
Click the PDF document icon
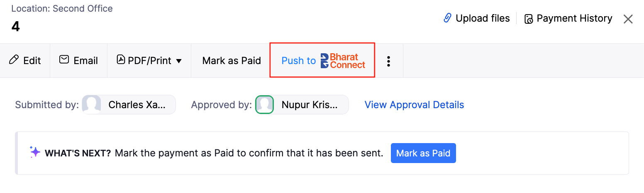pyautogui.click(x=121, y=60)
